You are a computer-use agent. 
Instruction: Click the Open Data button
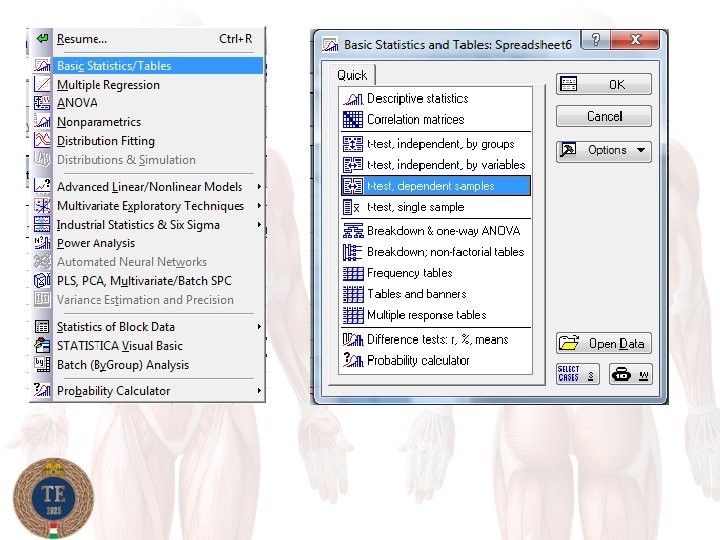pos(604,343)
